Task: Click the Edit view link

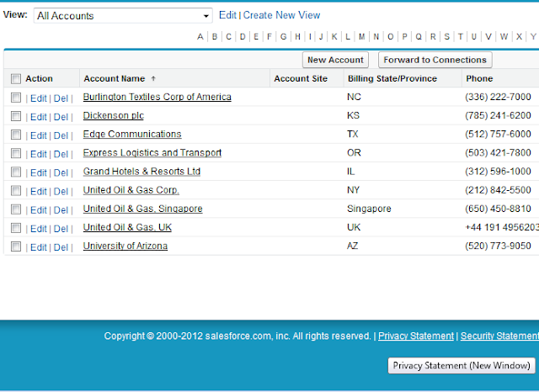Action: [227, 15]
